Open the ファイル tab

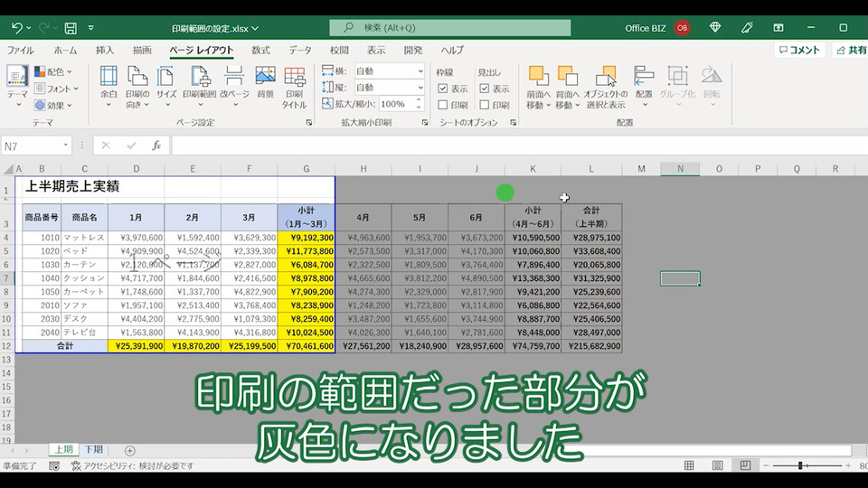[21, 50]
